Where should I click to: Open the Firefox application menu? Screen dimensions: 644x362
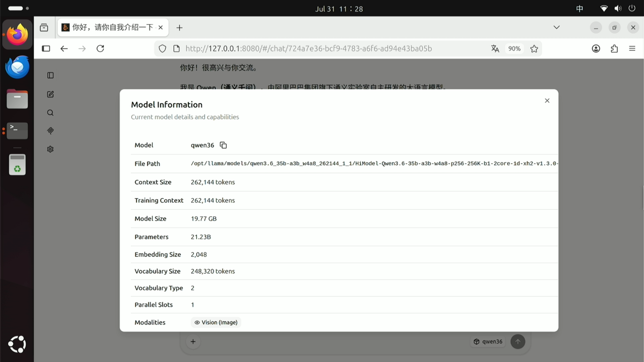(632, 49)
